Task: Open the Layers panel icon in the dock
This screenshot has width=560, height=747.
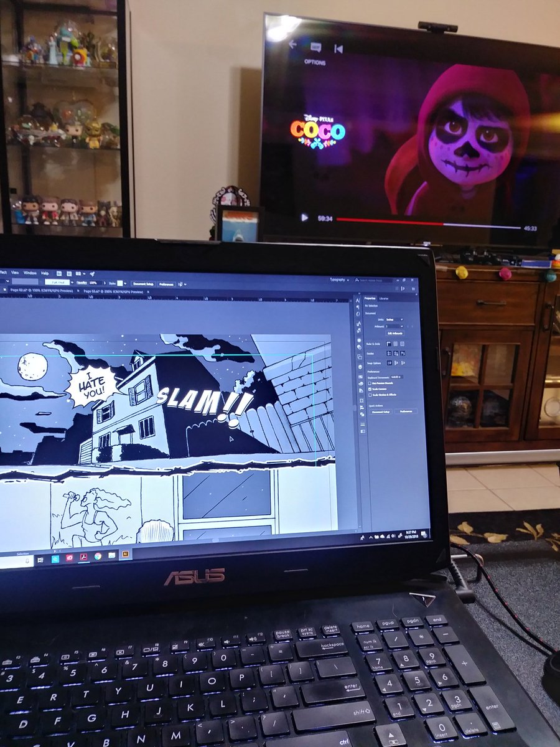Action: [x=360, y=367]
